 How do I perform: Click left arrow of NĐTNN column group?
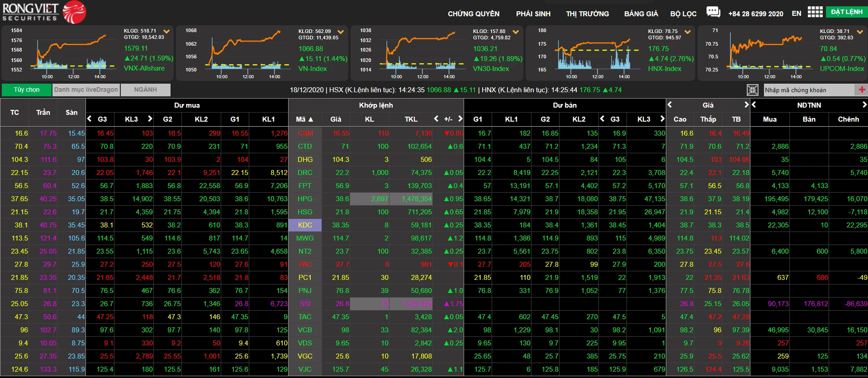754,104
